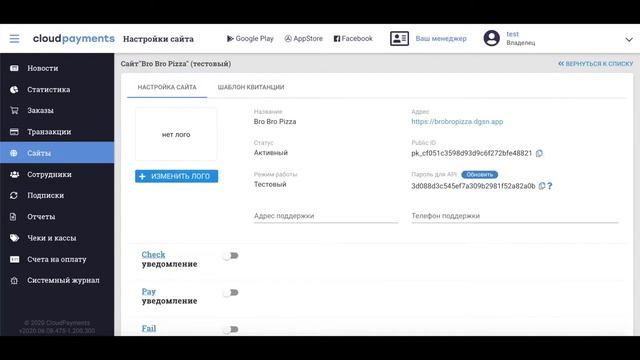Click the invoice icon beside Счета на оплату
The width and height of the screenshot is (640, 360).
pyautogui.click(x=14, y=259)
